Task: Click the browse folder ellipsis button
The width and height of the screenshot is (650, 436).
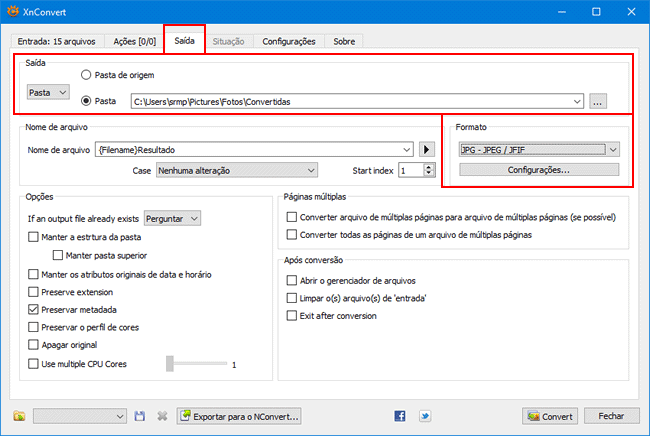Action: coord(598,101)
